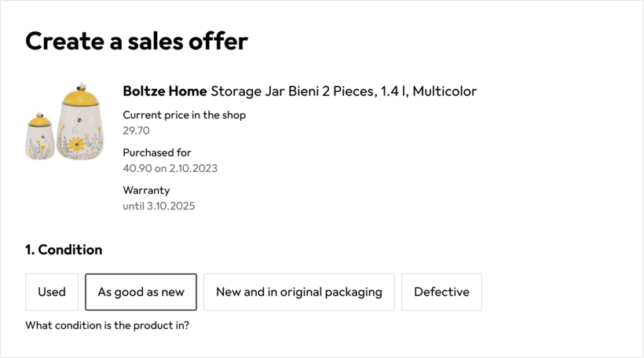Click the yellow lid of the large jar
The width and height of the screenshot is (644, 358).
(x=80, y=97)
